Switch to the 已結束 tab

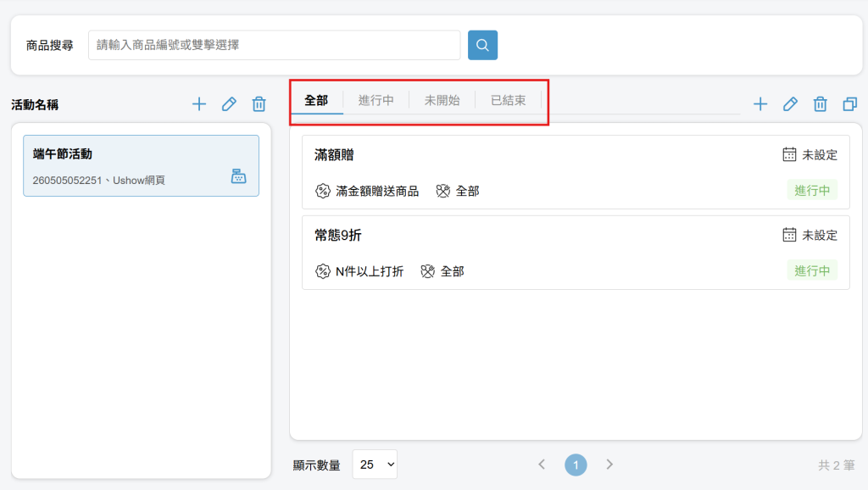pyautogui.click(x=508, y=100)
